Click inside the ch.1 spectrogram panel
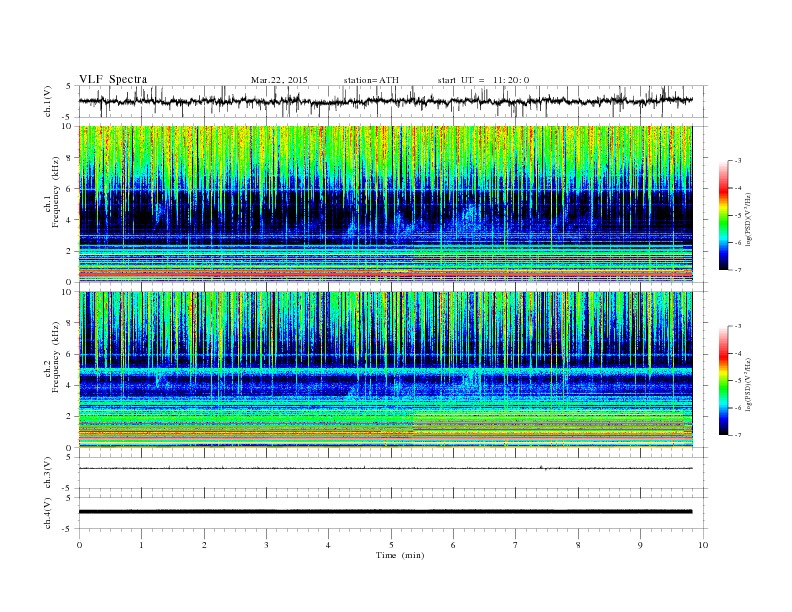 tap(385, 204)
